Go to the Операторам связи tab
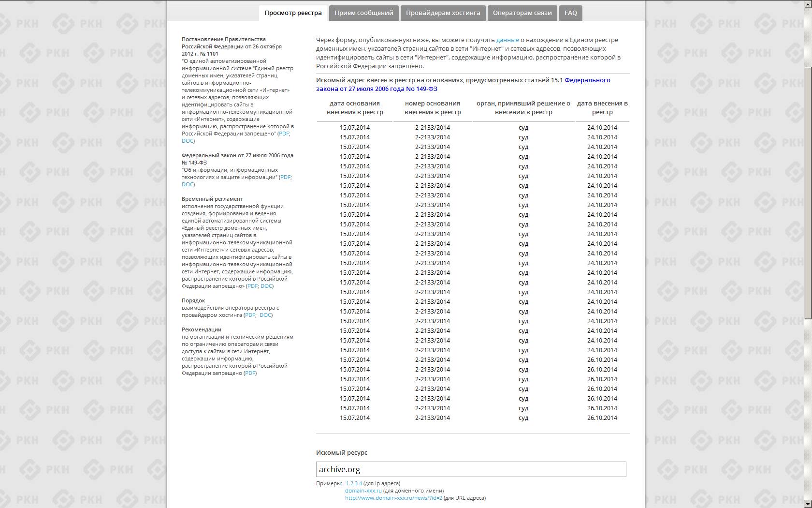The width and height of the screenshot is (812, 508). tap(522, 13)
